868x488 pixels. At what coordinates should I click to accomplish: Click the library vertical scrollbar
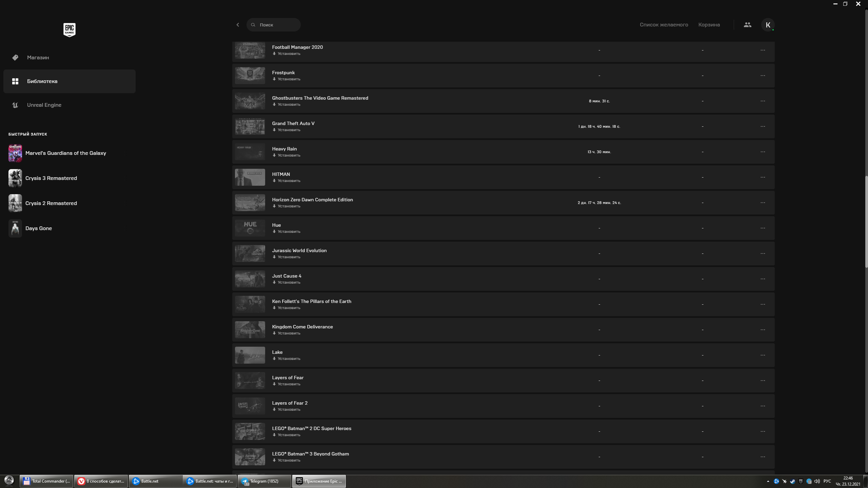point(866,222)
